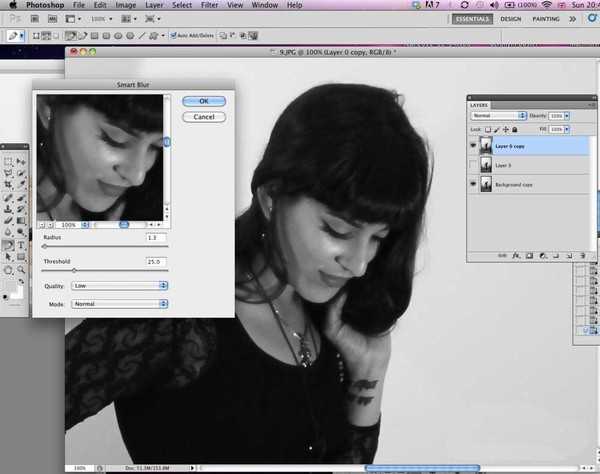Click the Radius value input field
Viewport: 600px width, 474px height.
156,238
